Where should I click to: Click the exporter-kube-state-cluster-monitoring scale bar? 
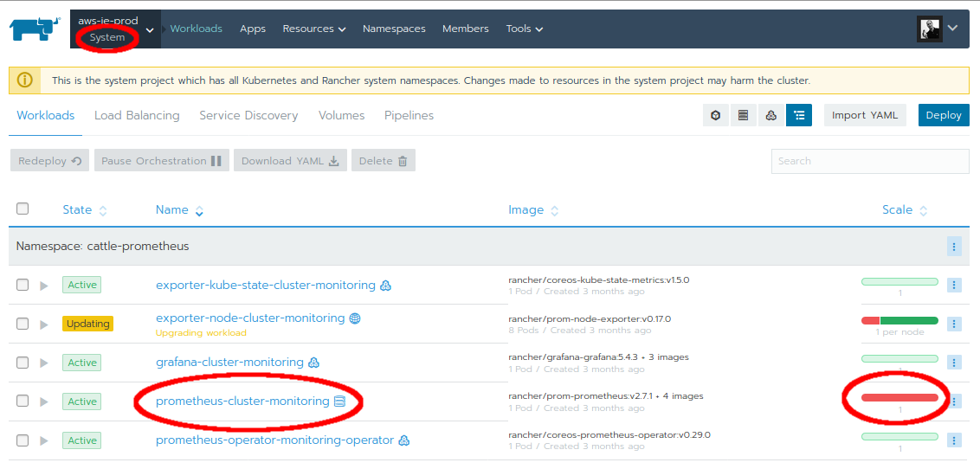point(900,281)
